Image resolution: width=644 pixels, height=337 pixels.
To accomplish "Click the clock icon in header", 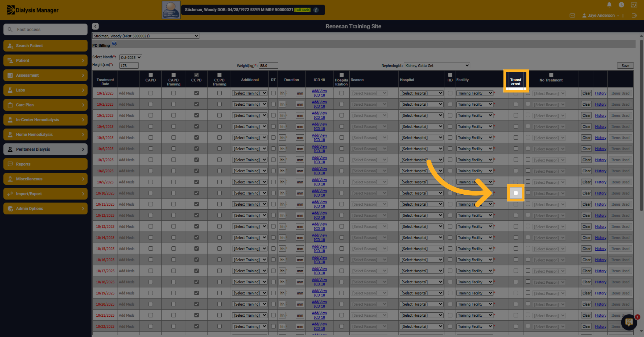I will pyautogui.click(x=621, y=5).
